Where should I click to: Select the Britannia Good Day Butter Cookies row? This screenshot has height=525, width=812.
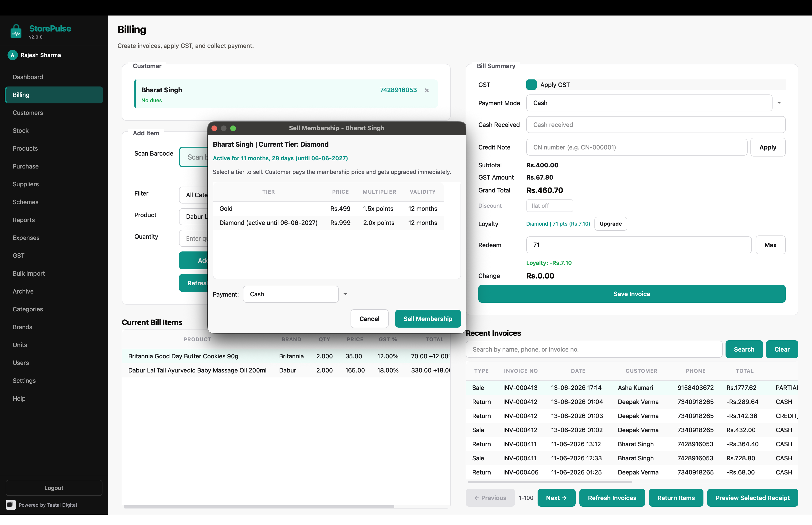click(286, 356)
